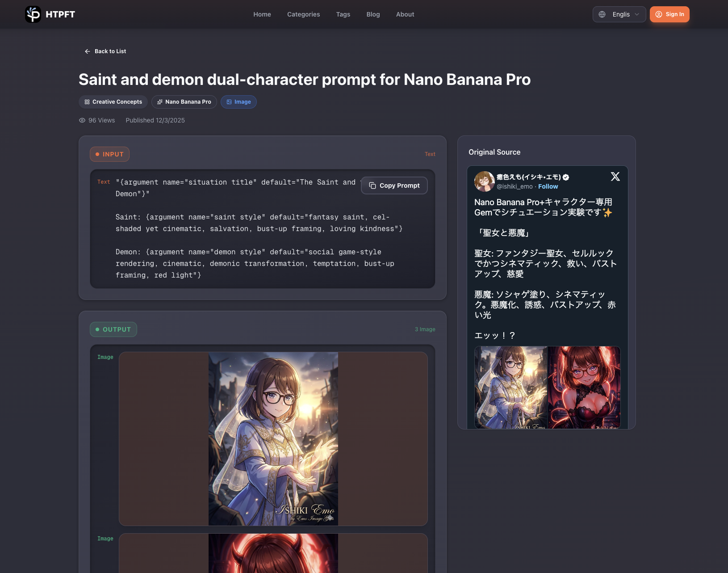Click the HTPFT brand name
Image resolution: width=728 pixels, height=573 pixels.
point(60,14)
